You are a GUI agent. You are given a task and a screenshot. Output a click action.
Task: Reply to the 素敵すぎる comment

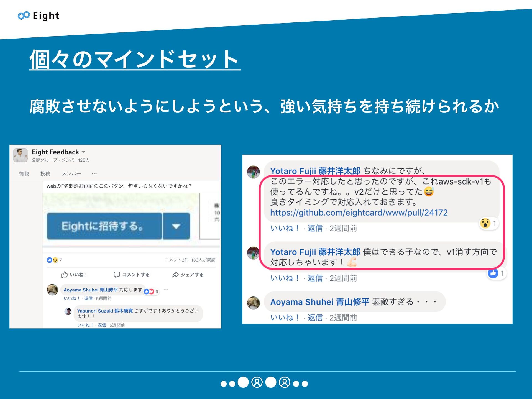pos(315,318)
